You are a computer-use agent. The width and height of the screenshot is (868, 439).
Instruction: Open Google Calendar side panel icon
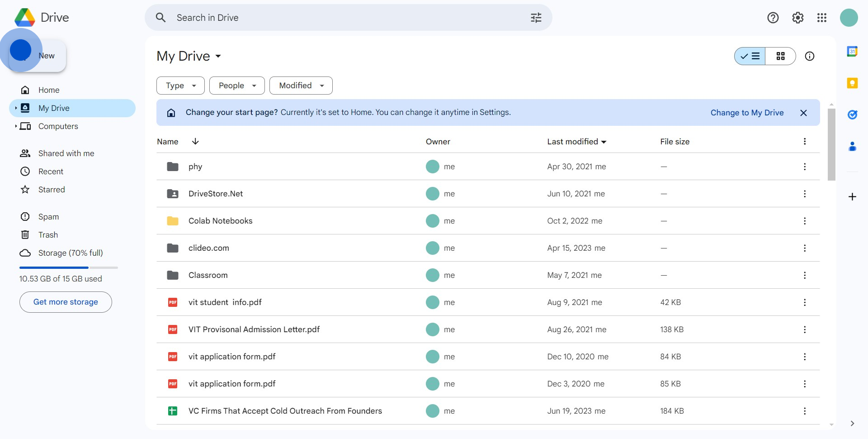852,51
